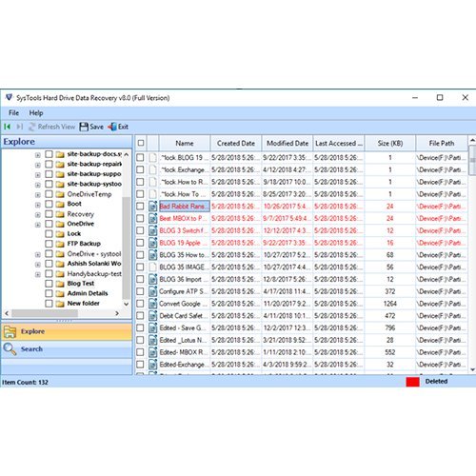The height and width of the screenshot is (476, 476).
Task: Select the Convert Google file name cell
Action: [x=184, y=304]
